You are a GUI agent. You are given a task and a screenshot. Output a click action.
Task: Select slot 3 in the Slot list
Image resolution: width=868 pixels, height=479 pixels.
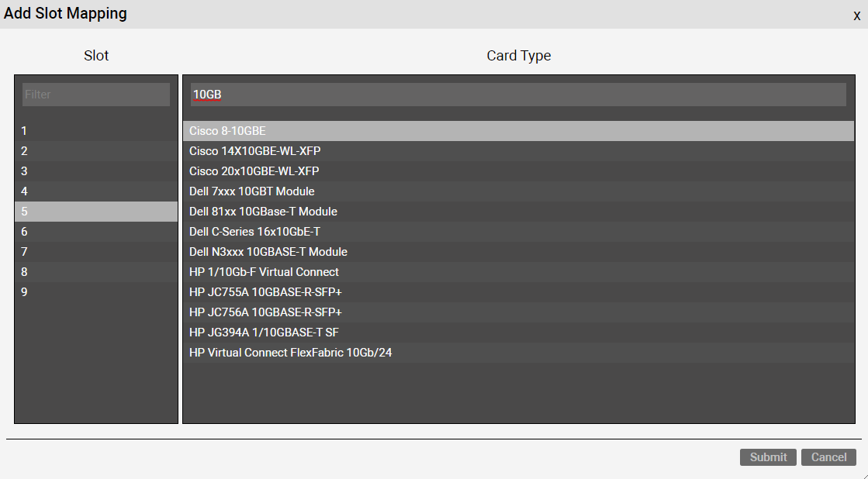[96, 171]
